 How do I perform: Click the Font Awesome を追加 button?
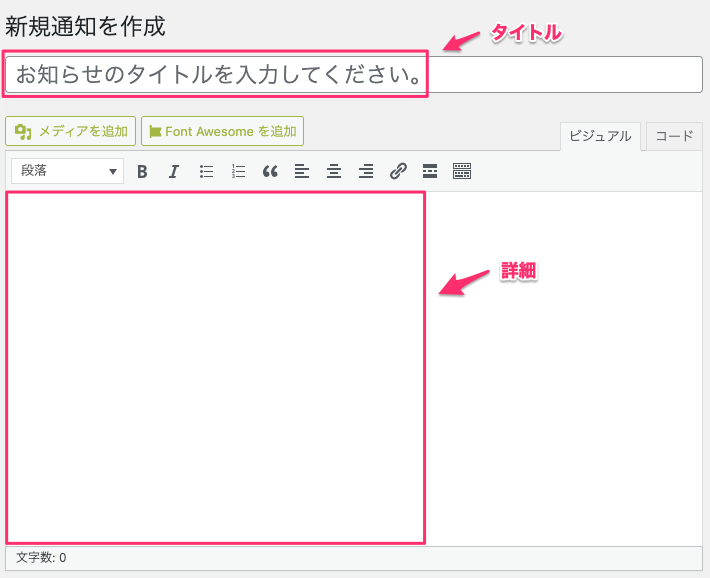click(x=222, y=131)
